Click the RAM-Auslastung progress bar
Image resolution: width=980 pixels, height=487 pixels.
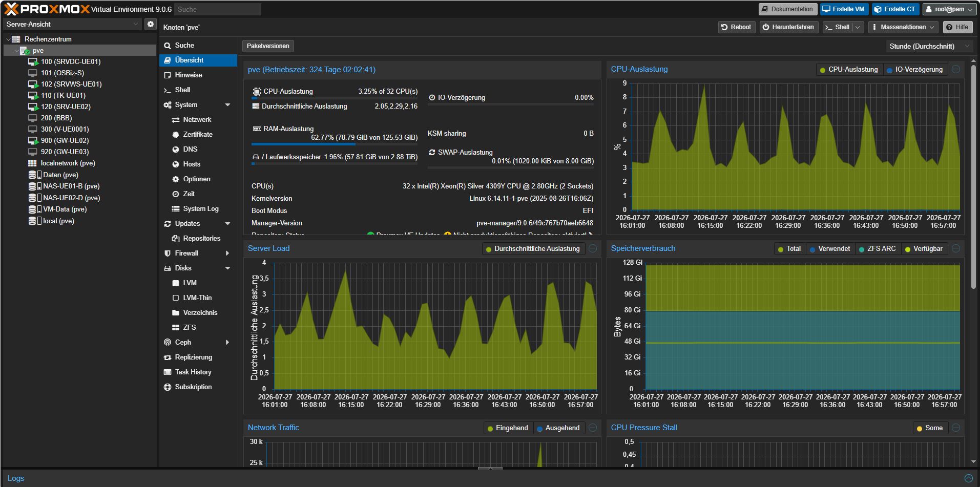coord(335,144)
